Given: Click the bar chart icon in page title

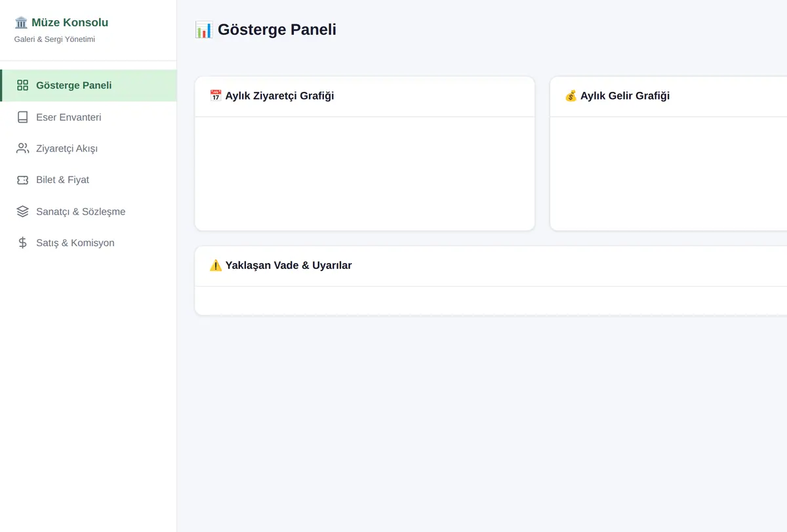Looking at the screenshot, I should [x=204, y=30].
